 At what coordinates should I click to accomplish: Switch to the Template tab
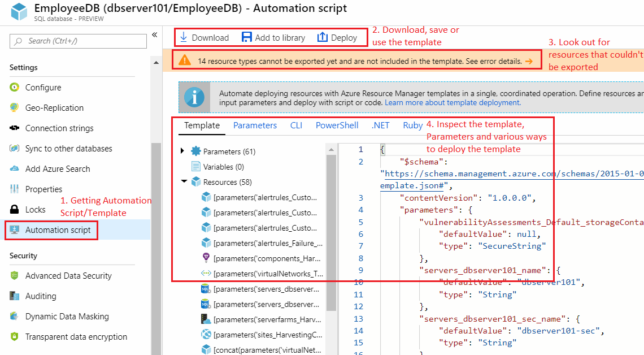[x=202, y=125]
